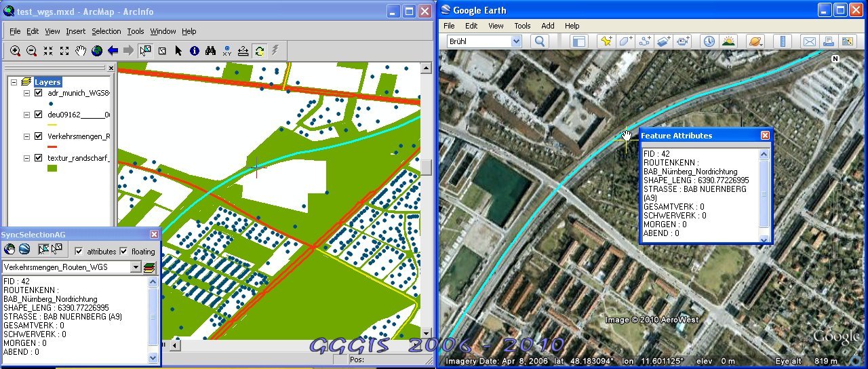Viewport: 868px width, 369px height.
Task: Close the ArcMap table of contents panel
Action: [x=111, y=68]
